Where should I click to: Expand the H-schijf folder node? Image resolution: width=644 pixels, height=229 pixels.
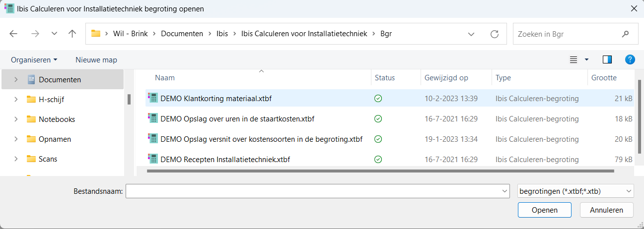point(16,99)
